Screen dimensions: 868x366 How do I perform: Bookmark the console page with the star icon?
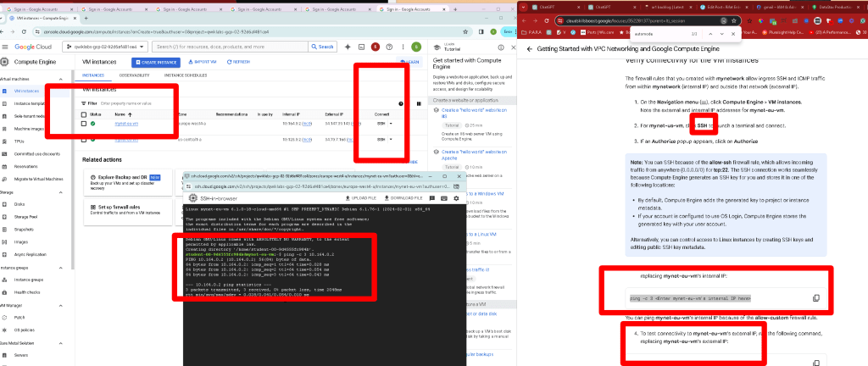pyautogui.click(x=466, y=31)
